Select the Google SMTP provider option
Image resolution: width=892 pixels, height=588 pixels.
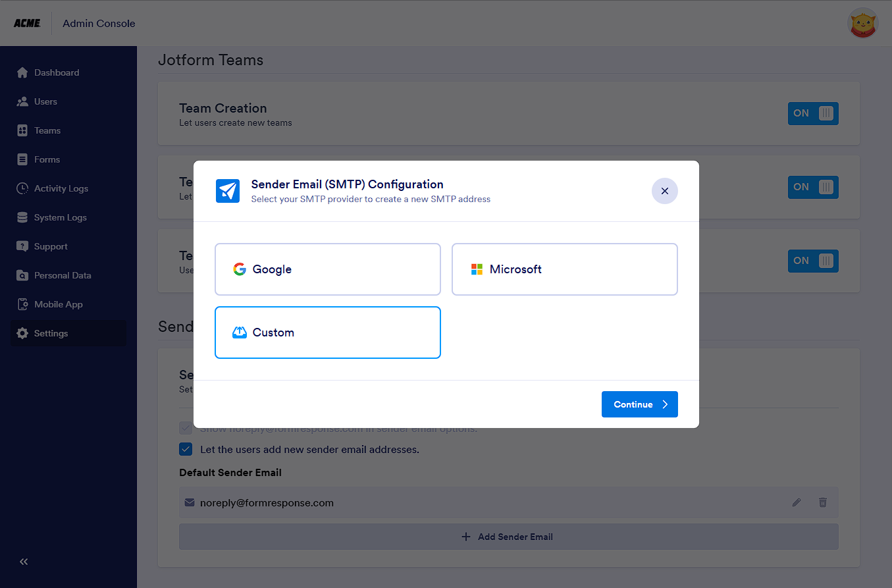327,269
